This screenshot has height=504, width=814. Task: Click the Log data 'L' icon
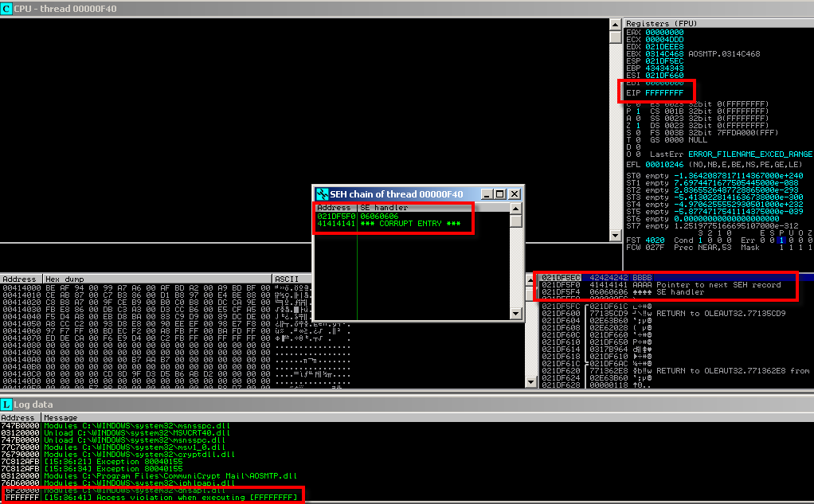coord(6,404)
